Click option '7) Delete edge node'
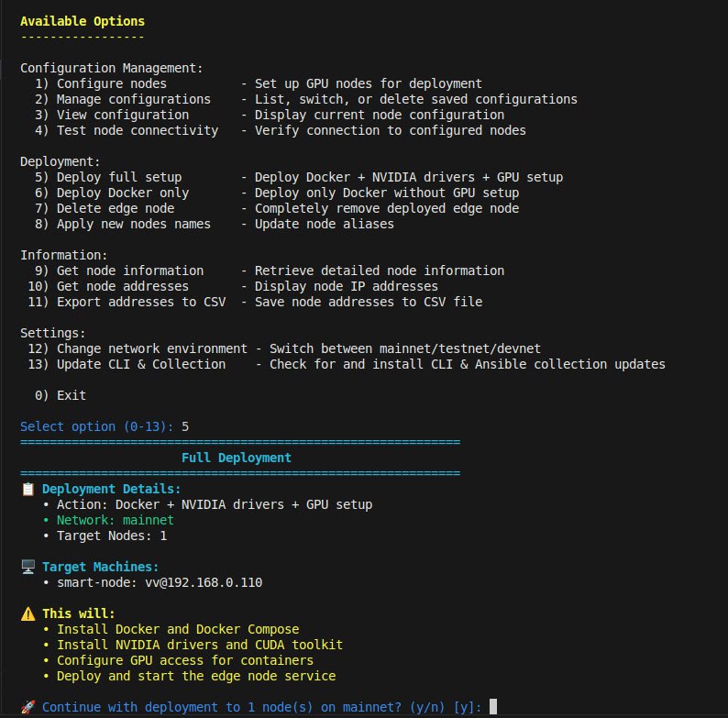The height and width of the screenshot is (718, 728). click(x=105, y=208)
